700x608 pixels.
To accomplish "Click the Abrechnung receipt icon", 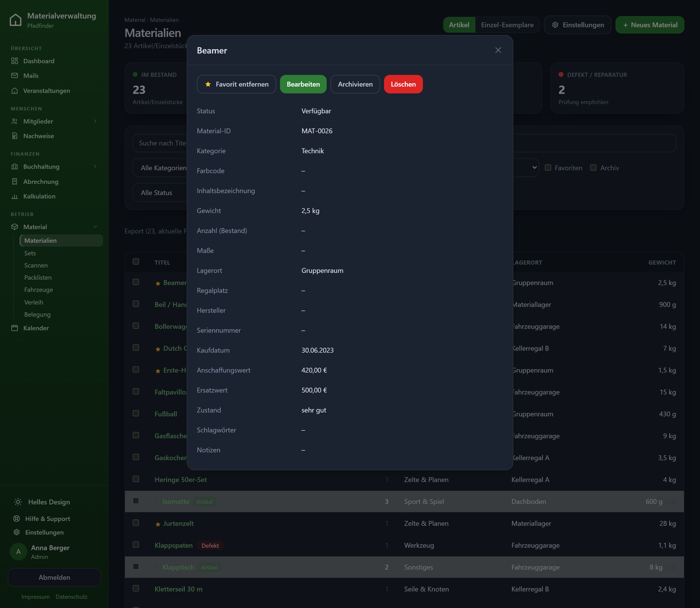I will [15, 181].
